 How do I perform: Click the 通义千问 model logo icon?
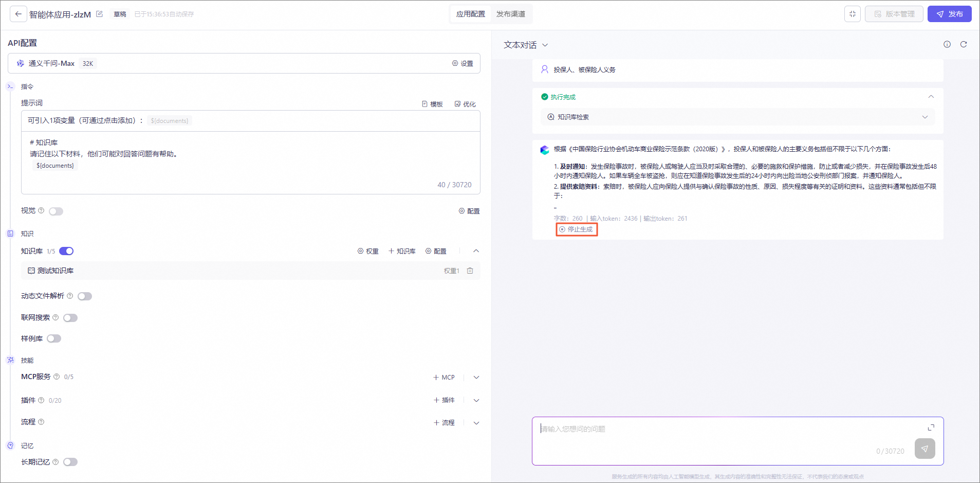pyautogui.click(x=21, y=63)
